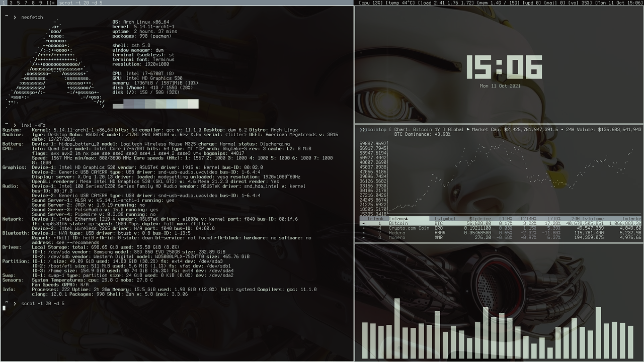This screenshot has width=644, height=362.
Task: Switch to dwm tag 5
Action: 19,3
